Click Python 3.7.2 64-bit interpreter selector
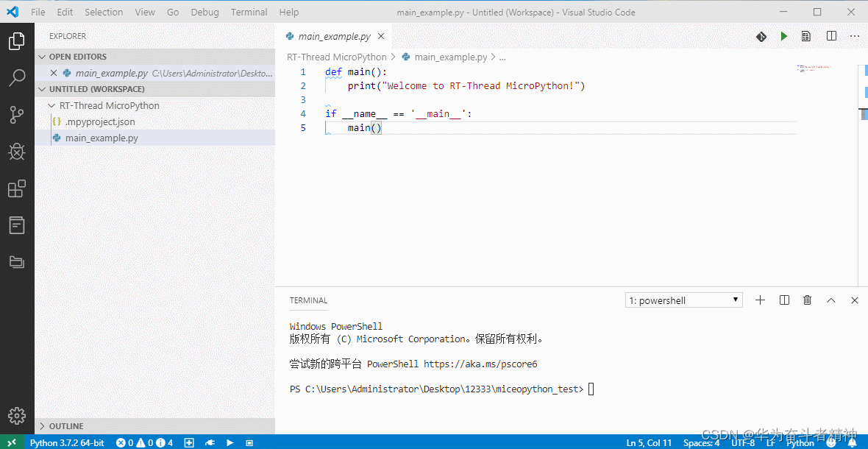Screen dimensions: 868x449 point(66,442)
